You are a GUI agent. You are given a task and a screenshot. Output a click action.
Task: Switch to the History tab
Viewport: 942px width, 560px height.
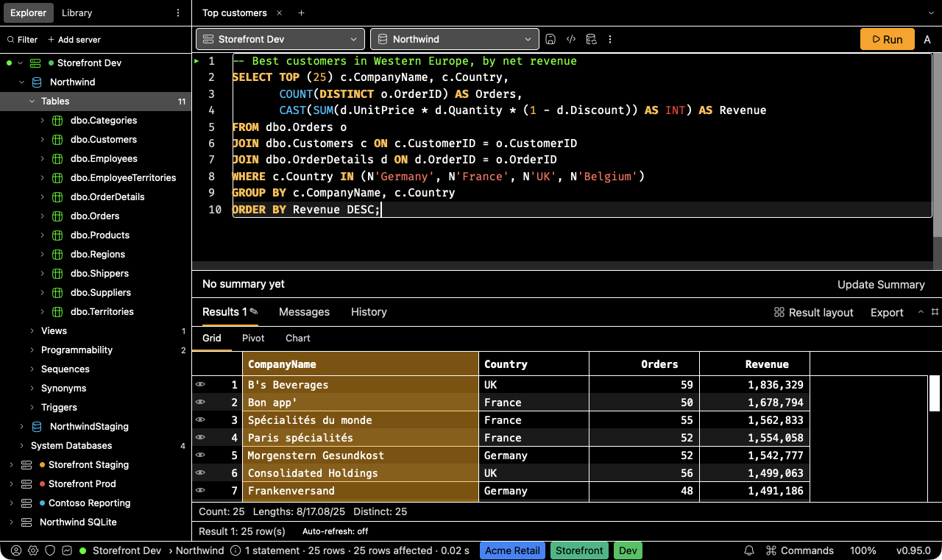(x=369, y=312)
